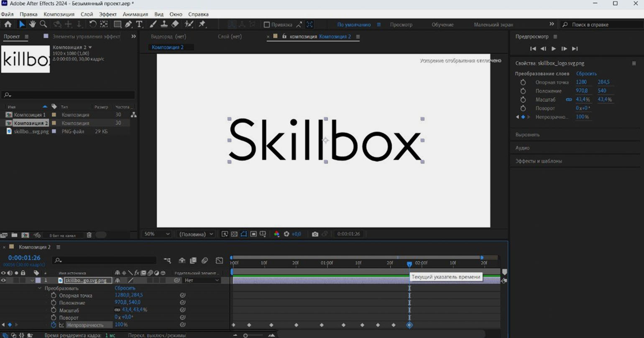Select the Roto Brush tool
Screen dimensions: 644x338
pos(189,24)
